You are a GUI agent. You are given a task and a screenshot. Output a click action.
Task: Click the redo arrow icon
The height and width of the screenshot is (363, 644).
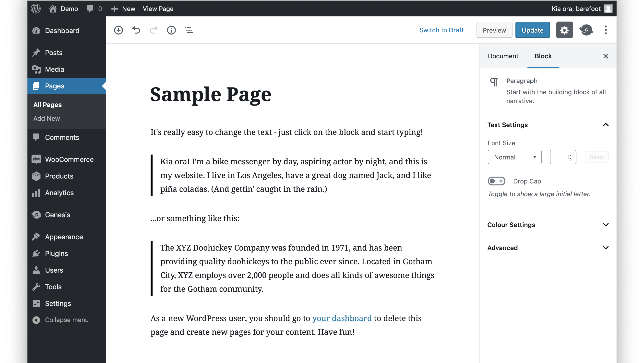point(153,30)
